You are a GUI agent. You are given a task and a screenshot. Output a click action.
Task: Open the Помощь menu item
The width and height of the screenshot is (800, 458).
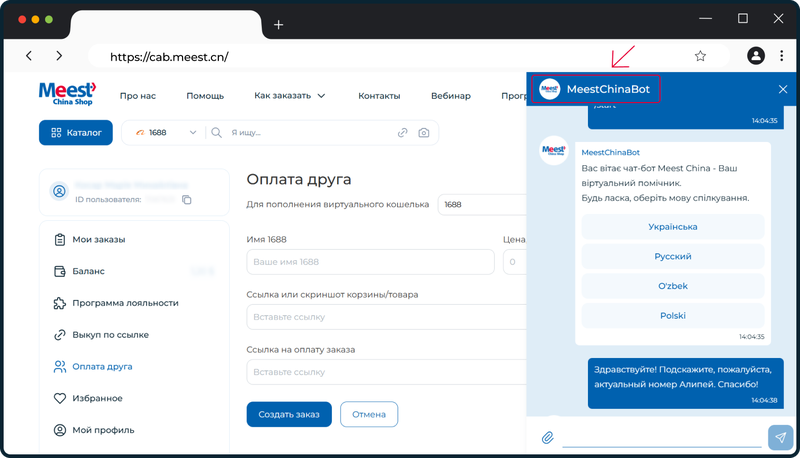[205, 95]
